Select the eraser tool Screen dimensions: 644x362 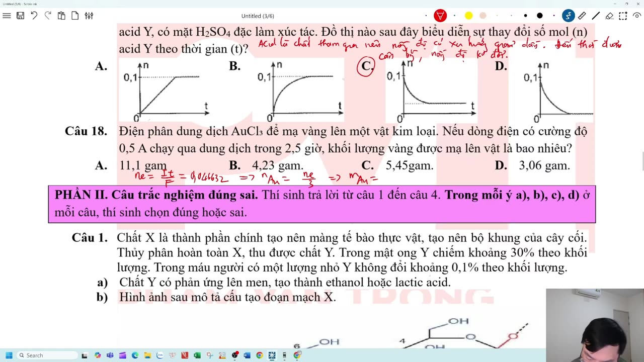click(609, 16)
